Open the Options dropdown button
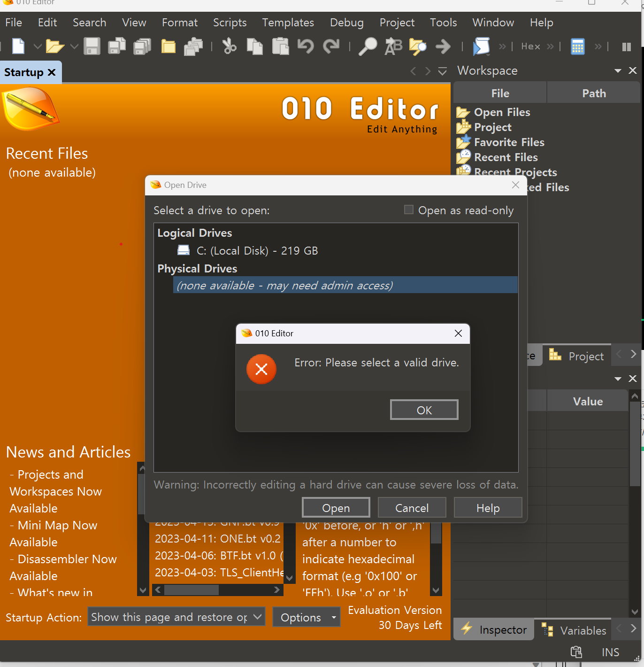The width and height of the screenshot is (644, 667). tap(307, 617)
